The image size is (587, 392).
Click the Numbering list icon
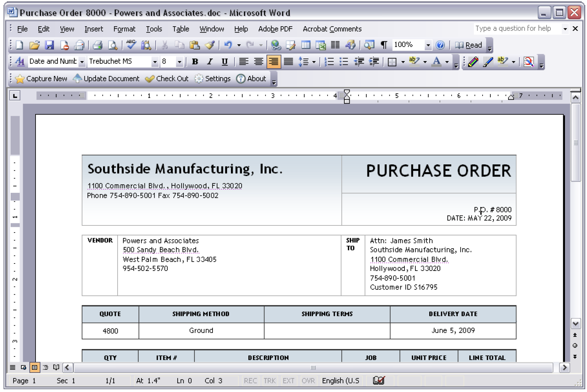pyautogui.click(x=329, y=61)
